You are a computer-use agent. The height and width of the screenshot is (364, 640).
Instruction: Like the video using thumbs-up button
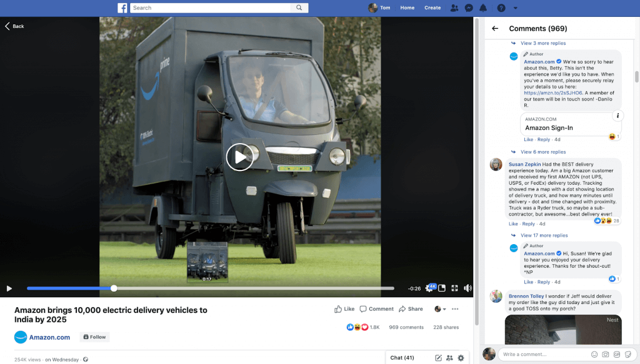click(344, 309)
